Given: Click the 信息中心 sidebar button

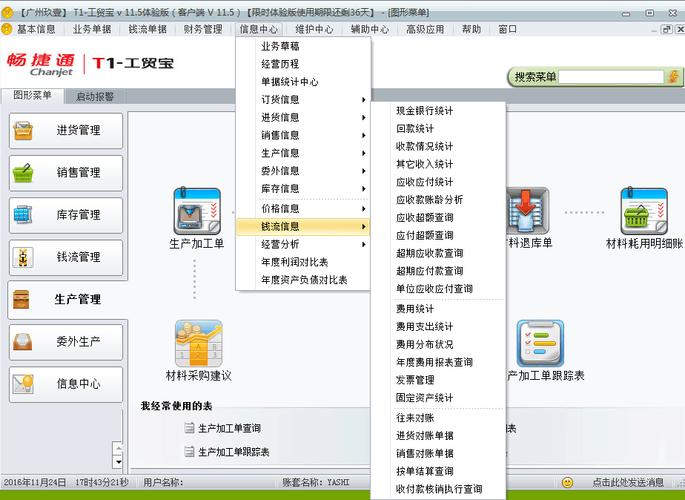Looking at the screenshot, I should coord(66,384).
